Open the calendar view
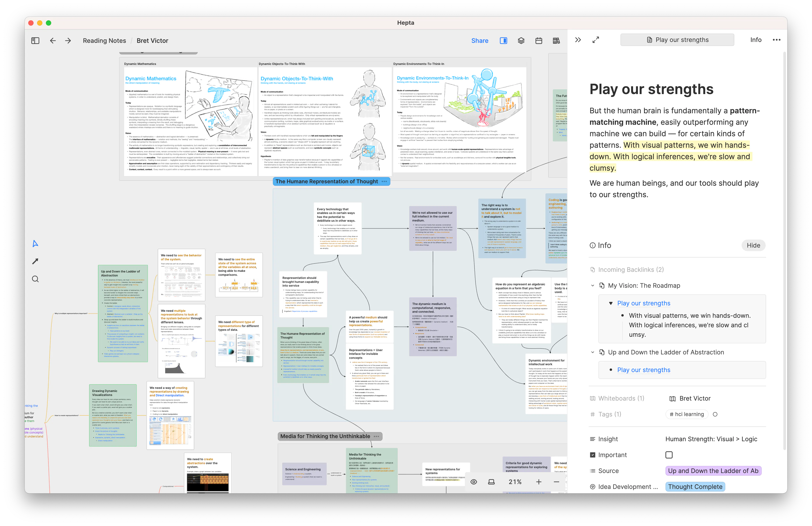Image resolution: width=812 pixels, height=526 pixels. coord(539,40)
